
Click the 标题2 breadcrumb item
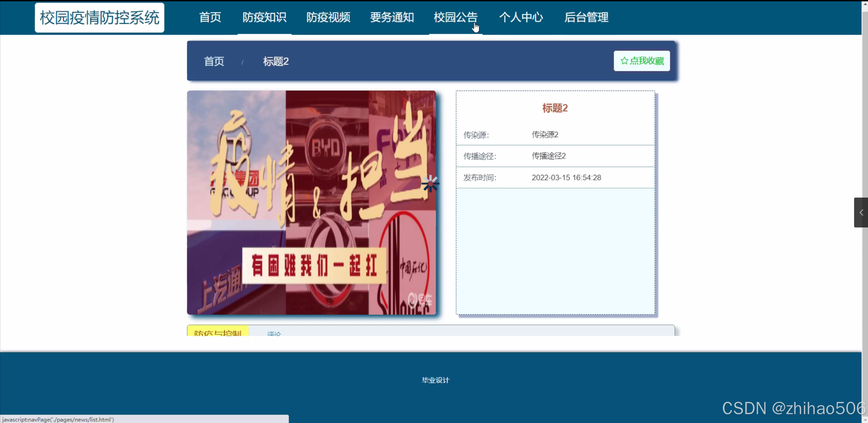276,61
